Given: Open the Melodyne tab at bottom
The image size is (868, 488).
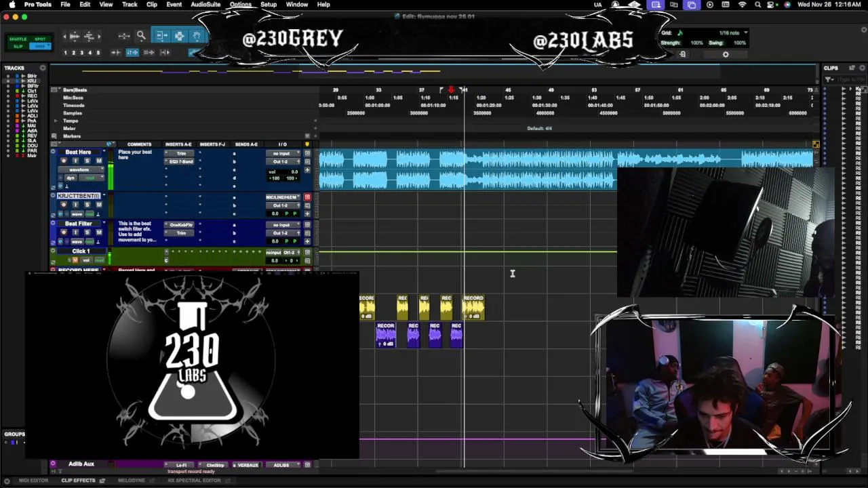Looking at the screenshot, I should click(132, 481).
